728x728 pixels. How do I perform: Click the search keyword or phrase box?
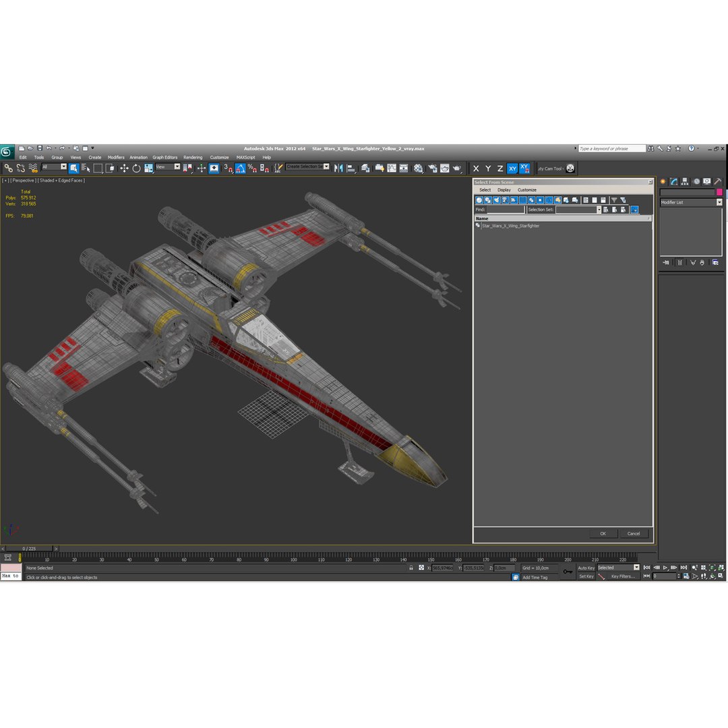pyautogui.click(x=612, y=148)
